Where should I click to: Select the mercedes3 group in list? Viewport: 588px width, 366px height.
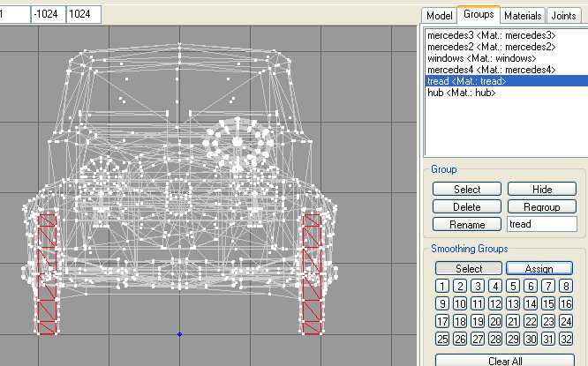[491, 35]
